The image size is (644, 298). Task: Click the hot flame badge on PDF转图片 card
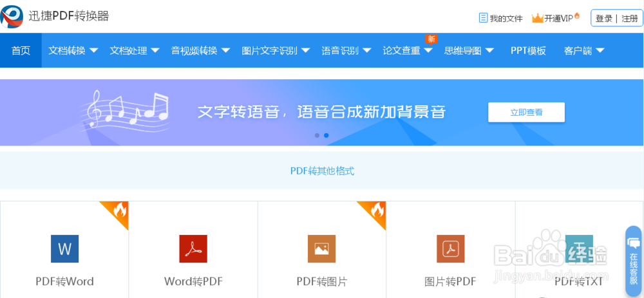click(377, 211)
